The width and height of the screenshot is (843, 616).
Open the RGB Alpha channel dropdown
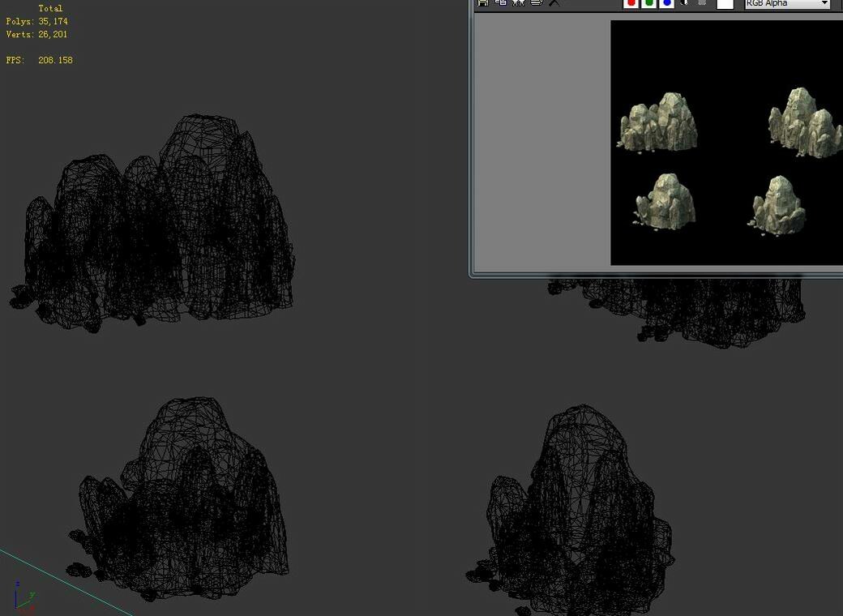click(x=787, y=3)
